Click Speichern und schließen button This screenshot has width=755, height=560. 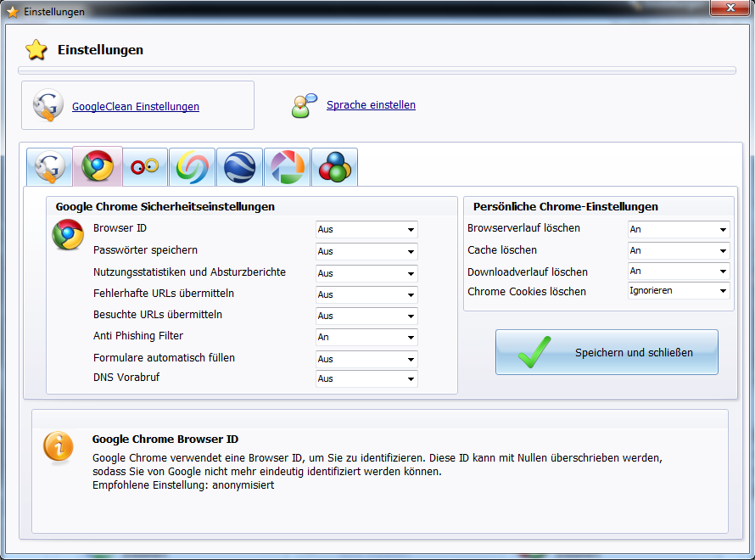click(x=607, y=352)
